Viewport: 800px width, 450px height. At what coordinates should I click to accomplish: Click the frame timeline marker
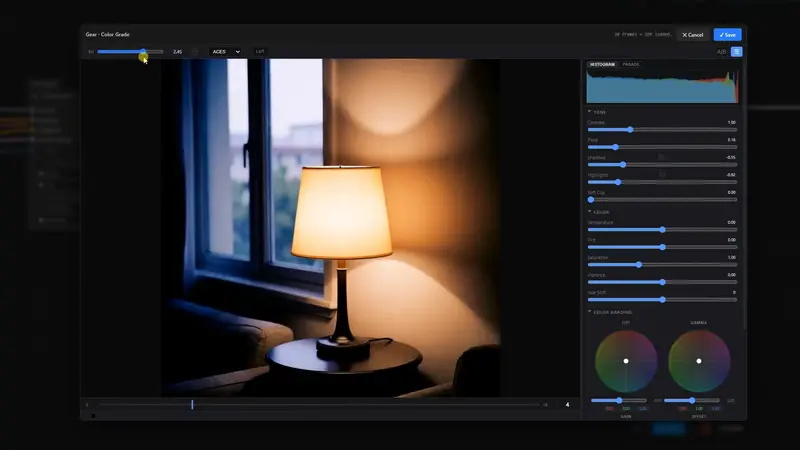(x=192, y=405)
